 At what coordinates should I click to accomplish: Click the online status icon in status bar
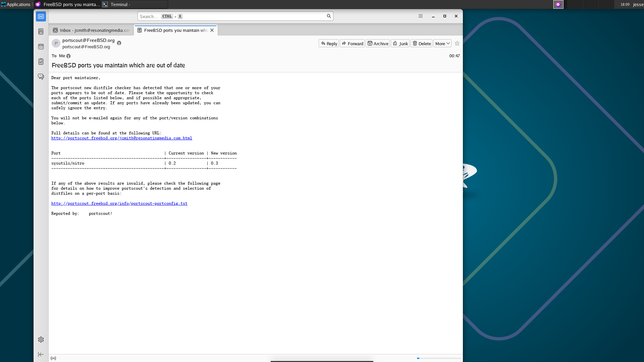coord(53,358)
